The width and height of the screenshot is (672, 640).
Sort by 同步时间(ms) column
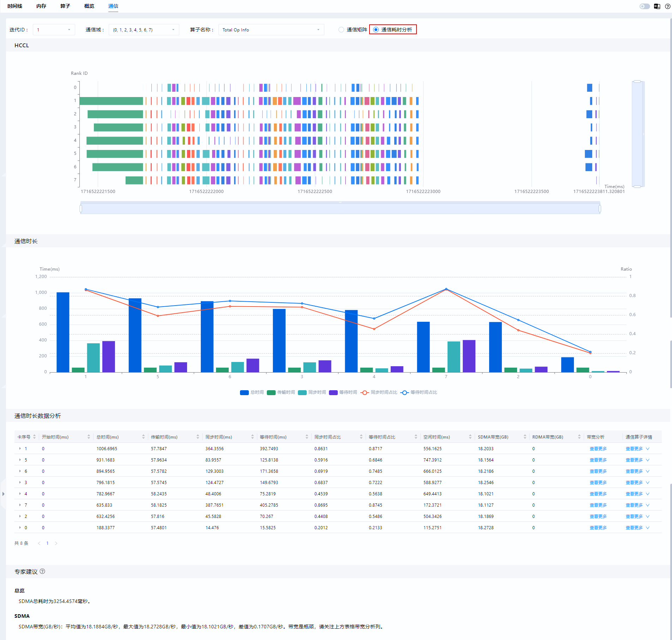pyautogui.click(x=252, y=437)
